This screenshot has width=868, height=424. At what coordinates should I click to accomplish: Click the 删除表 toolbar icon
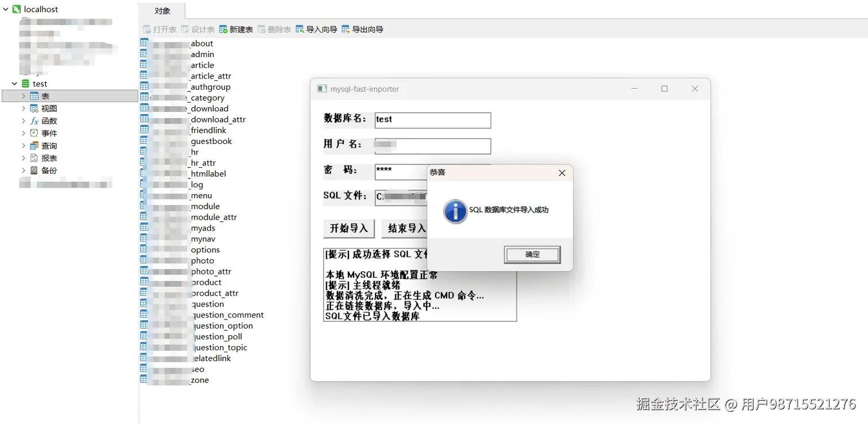click(262, 29)
